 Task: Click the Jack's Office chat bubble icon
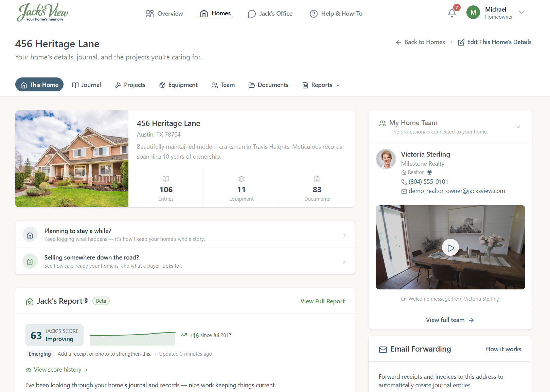(252, 14)
